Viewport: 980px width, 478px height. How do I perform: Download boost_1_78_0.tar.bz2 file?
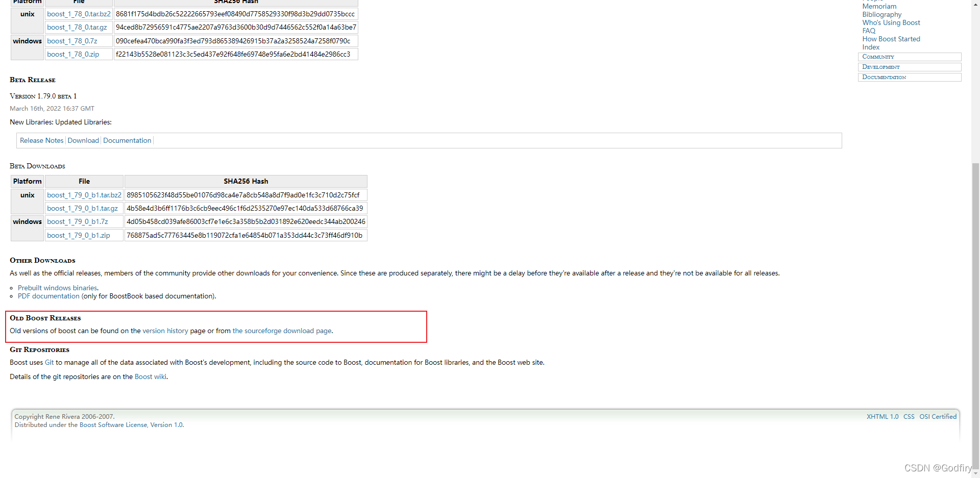(79, 14)
